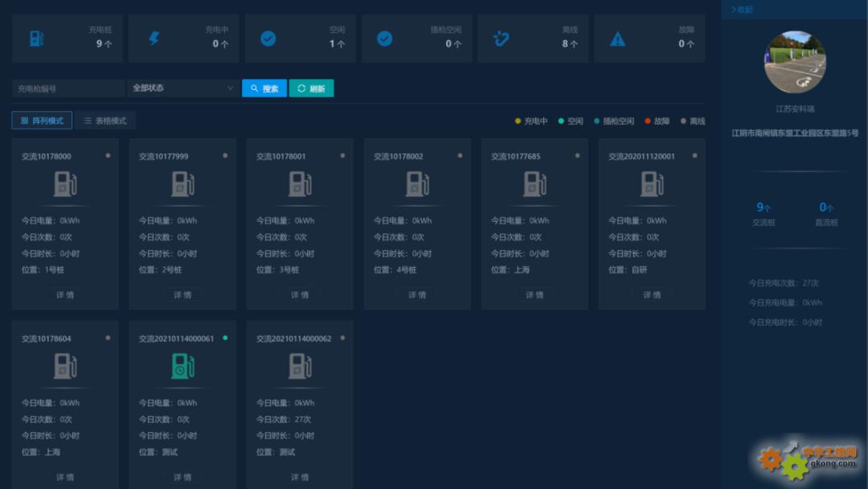Screen dimensions: 868x489
Task: Click the 刷新 refresh button
Action: [311, 88]
